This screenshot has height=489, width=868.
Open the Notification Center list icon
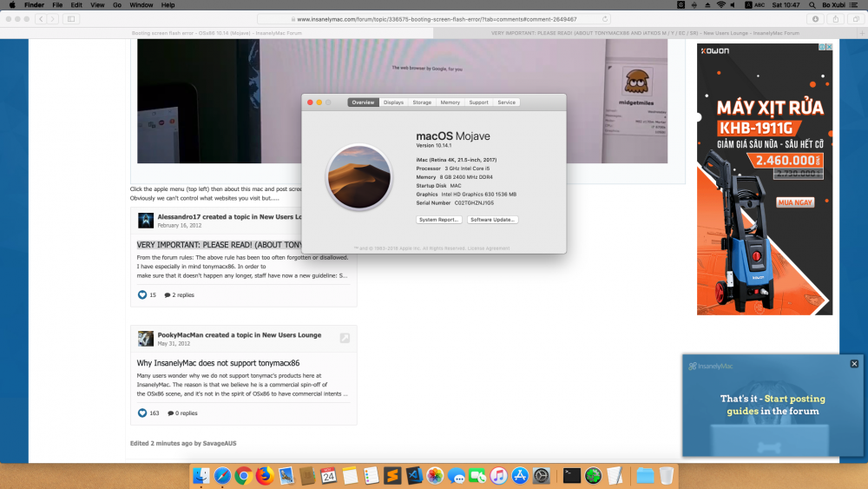tap(853, 5)
